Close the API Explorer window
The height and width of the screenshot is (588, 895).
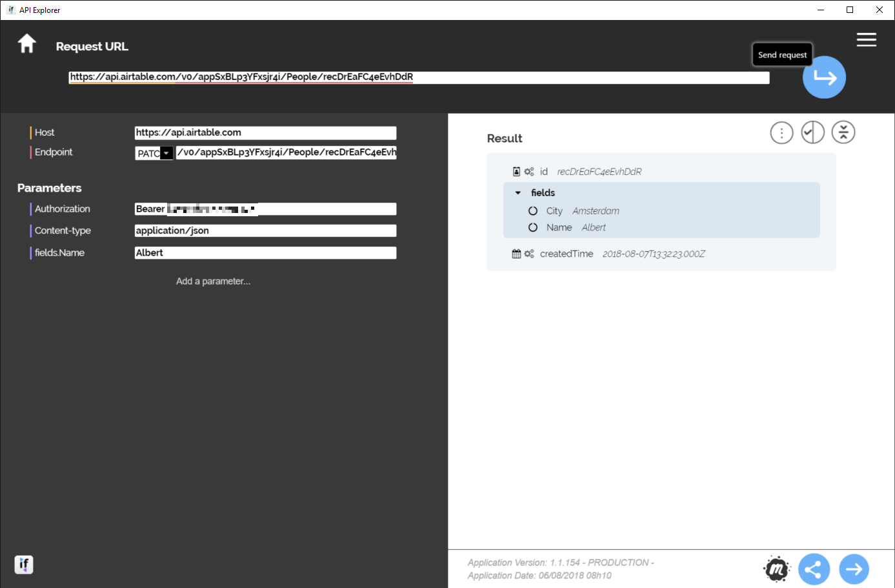click(x=880, y=10)
